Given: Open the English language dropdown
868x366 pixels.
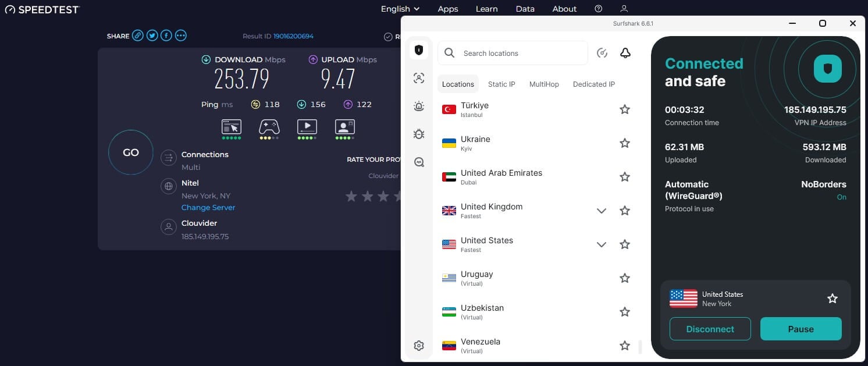Looking at the screenshot, I should click(x=400, y=9).
